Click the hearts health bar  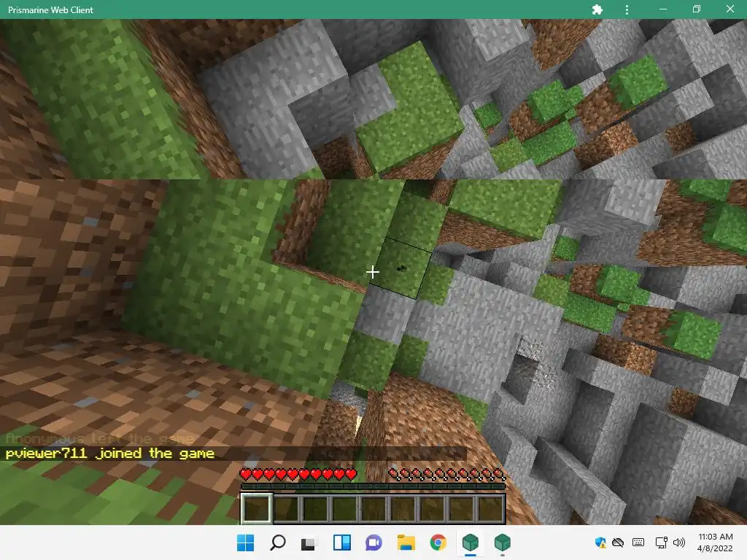pos(298,474)
